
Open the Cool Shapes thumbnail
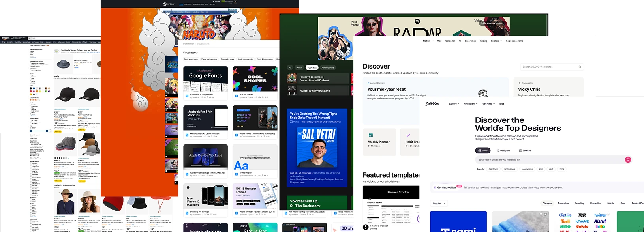point(255,79)
